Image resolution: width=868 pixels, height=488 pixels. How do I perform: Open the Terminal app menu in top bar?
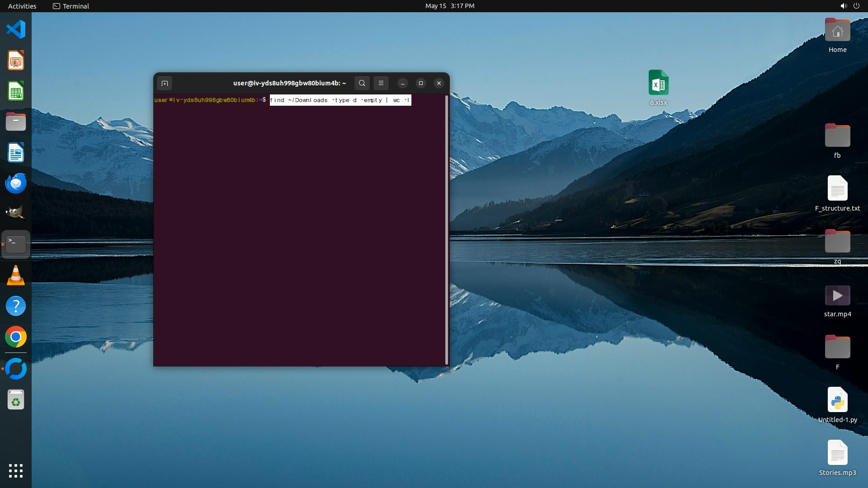(x=71, y=6)
